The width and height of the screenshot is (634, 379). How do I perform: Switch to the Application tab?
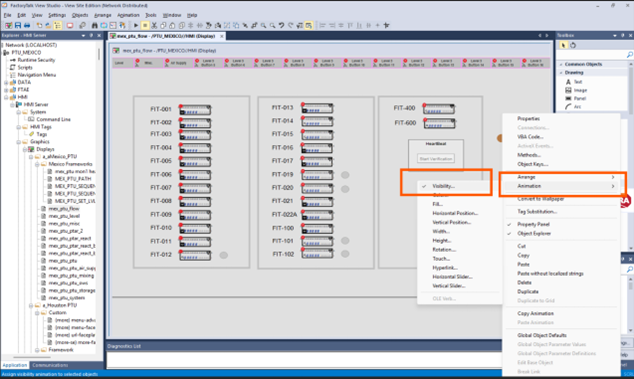15,365
